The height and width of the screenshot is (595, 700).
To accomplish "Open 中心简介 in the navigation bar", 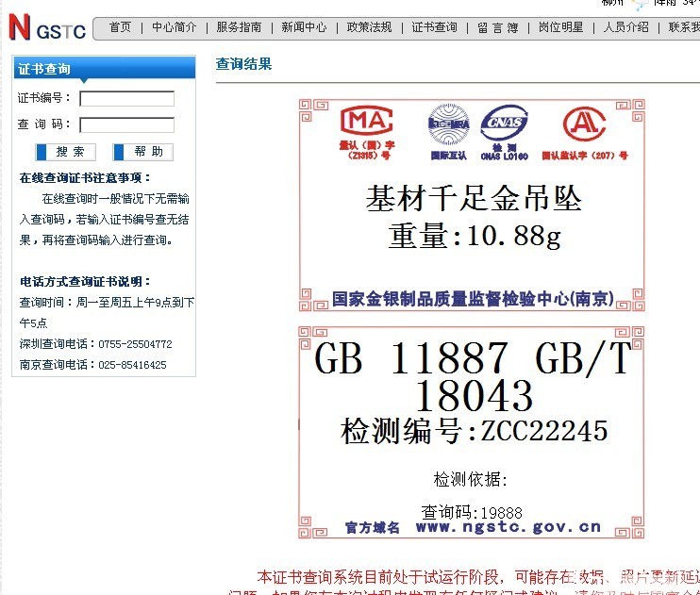I will 175,27.
